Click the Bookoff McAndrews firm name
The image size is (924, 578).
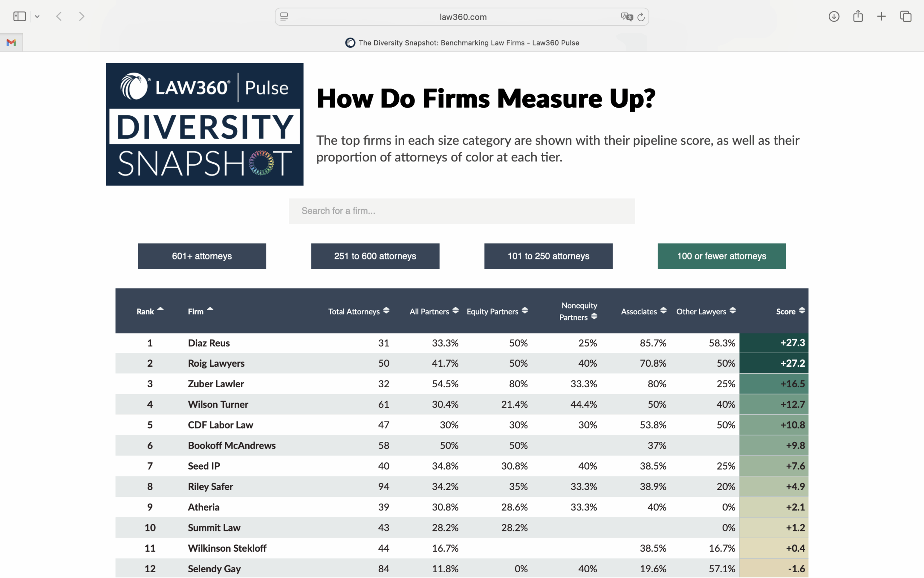coord(232,445)
